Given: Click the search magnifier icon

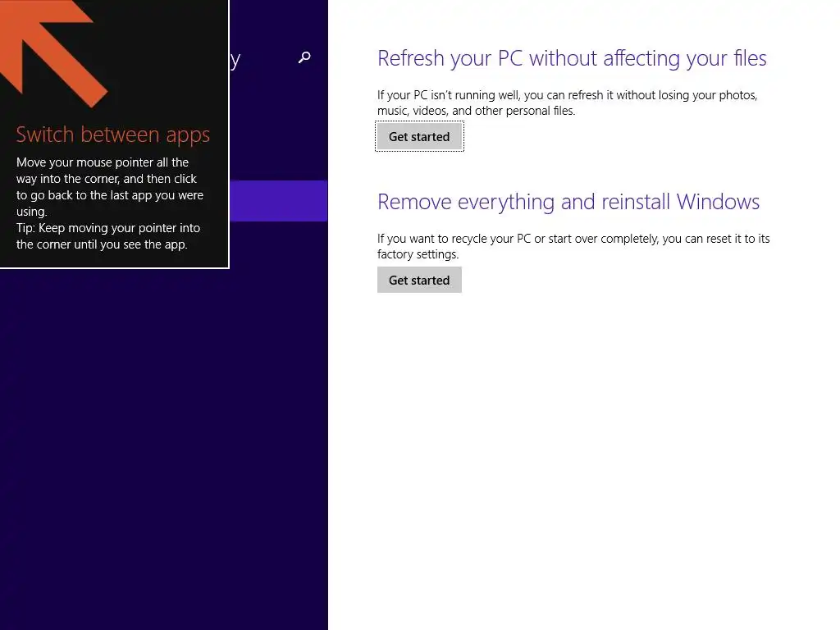Looking at the screenshot, I should (x=304, y=57).
